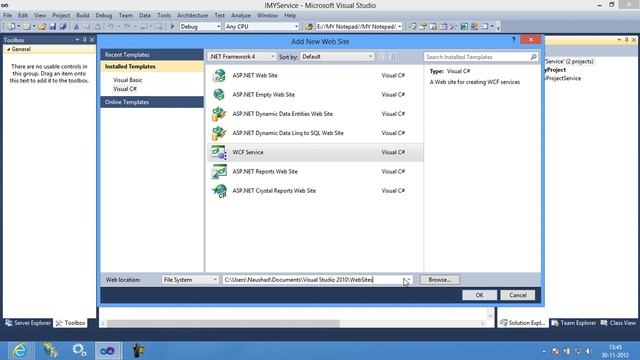This screenshot has height=360, width=640.
Task: Open the Solution Explorer window options arrow
Action: coord(619,40)
